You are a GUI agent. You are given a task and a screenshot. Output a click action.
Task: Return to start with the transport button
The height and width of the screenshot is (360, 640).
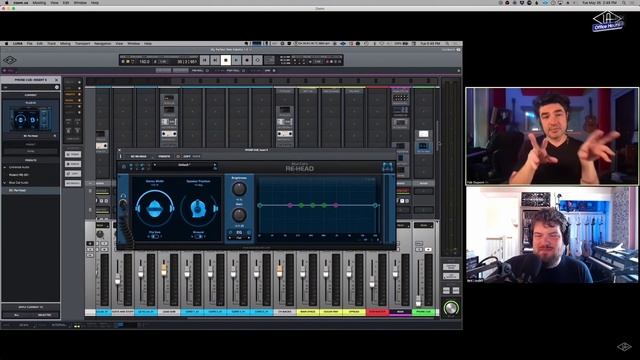click(x=204, y=60)
